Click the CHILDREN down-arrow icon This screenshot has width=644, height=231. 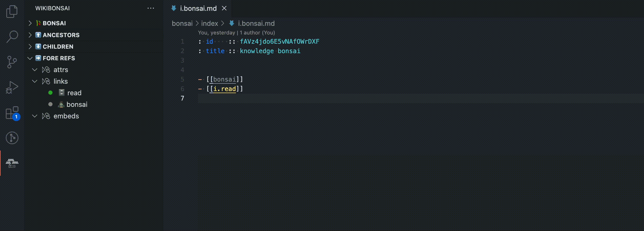38,46
